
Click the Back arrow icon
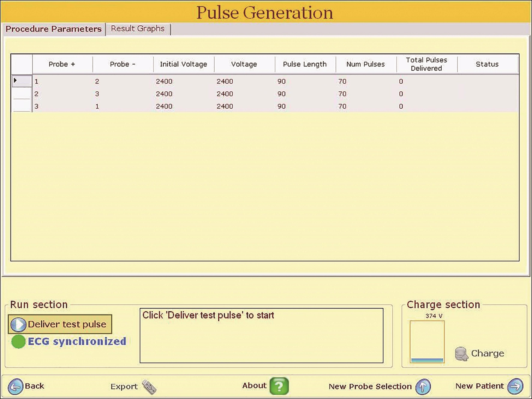pos(15,387)
